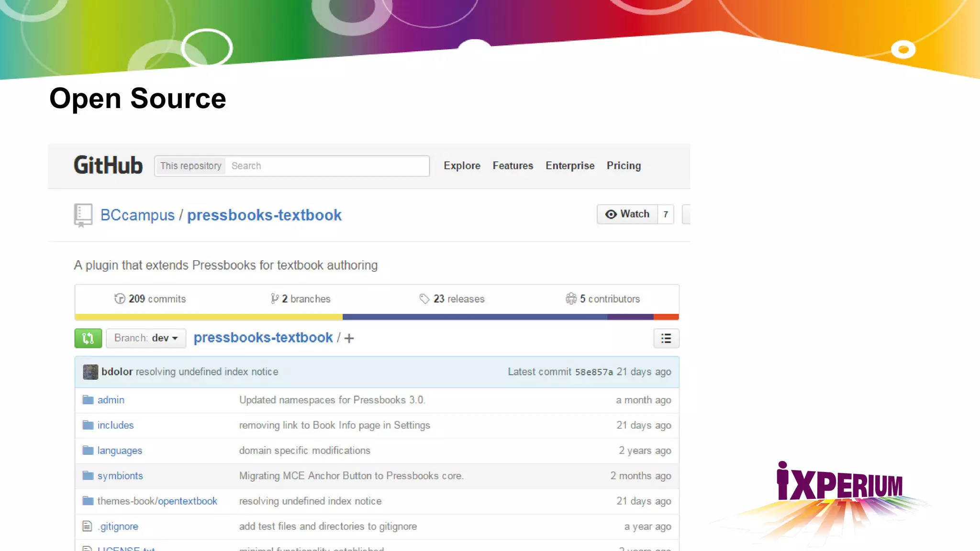Click the repository book icon beside BCcampus
Image resolution: width=980 pixels, height=551 pixels.
point(83,215)
